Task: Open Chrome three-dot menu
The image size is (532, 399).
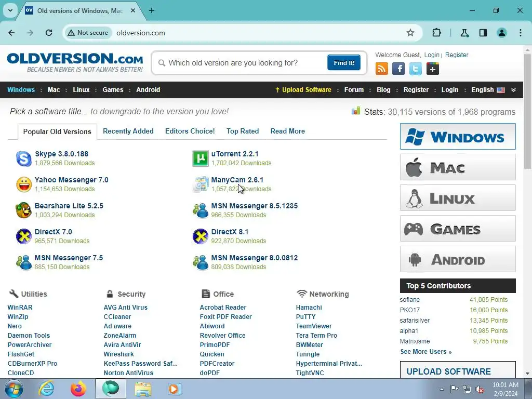Action: coord(521,33)
